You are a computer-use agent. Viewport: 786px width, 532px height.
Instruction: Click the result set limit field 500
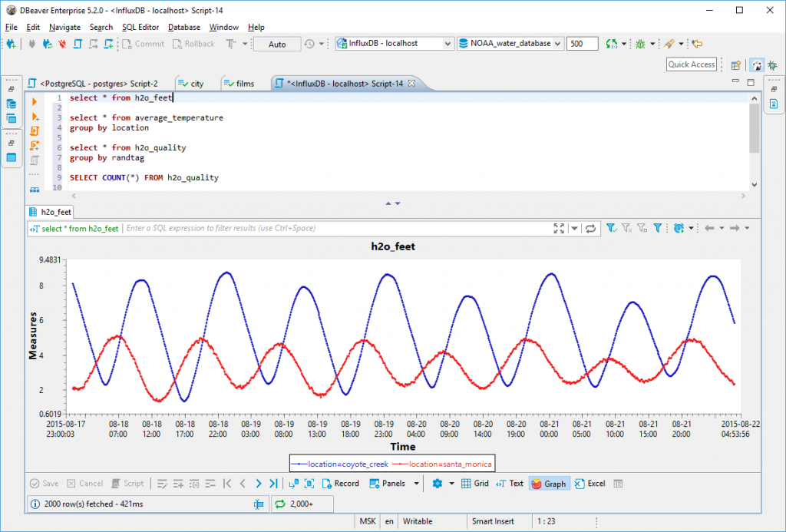coord(582,44)
